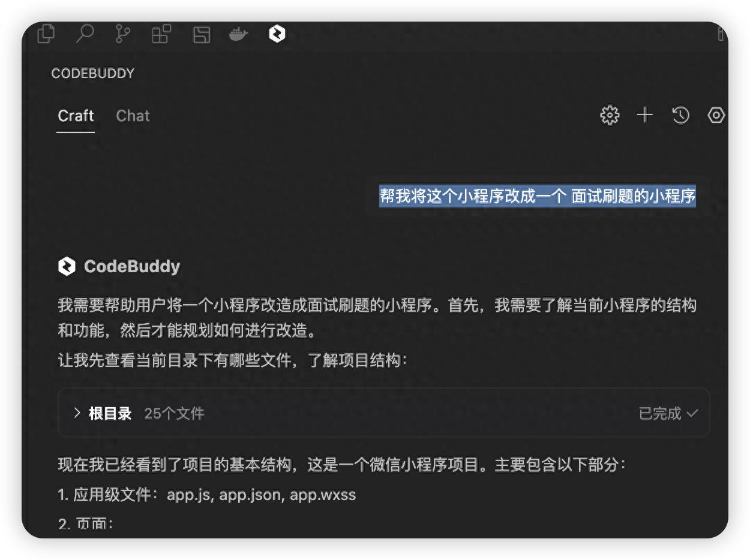
Task: Open CodeBuddy settings via the gear icon
Action: coord(609,116)
